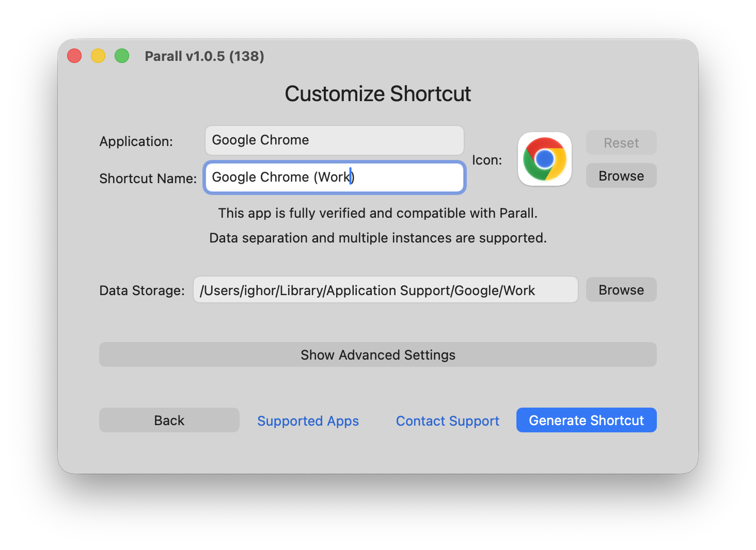Image resolution: width=756 pixels, height=550 pixels.
Task: Click the Google Chrome icon preview
Action: [544, 159]
